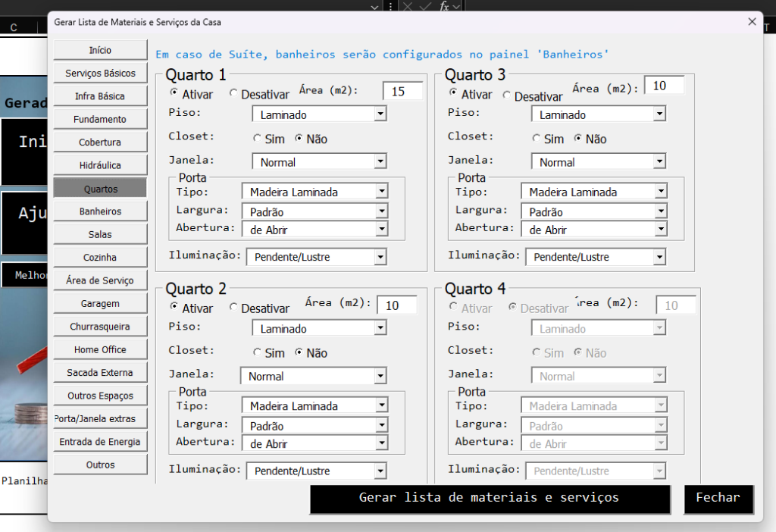Open Quarto 1 Janela dropdown
Screen dimensions: 776x532
point(380,162)
